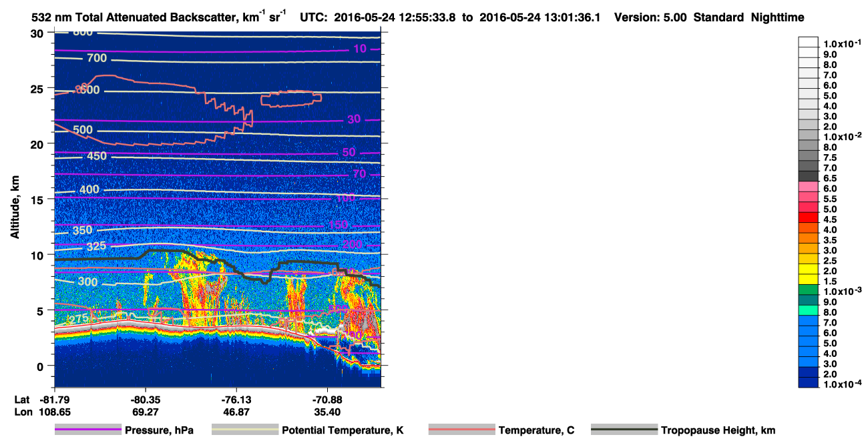Click the pale yellow potential temperature legend line

click(245, 430)
